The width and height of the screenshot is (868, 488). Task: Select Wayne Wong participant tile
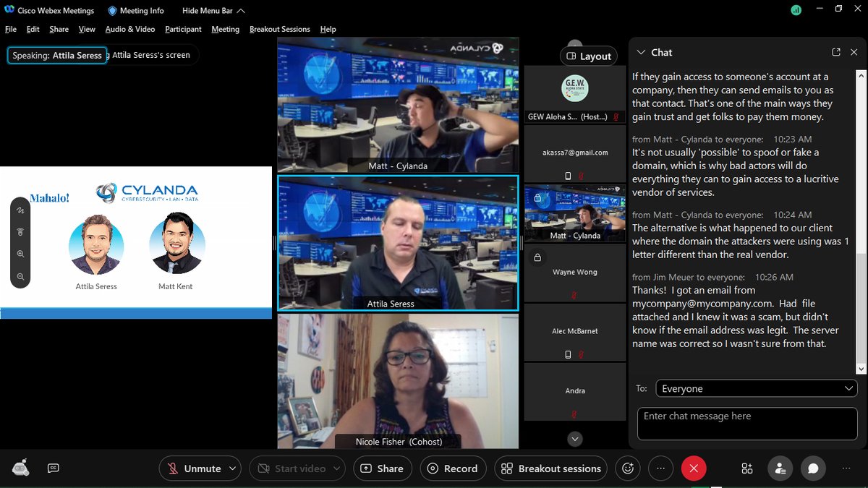[x=575, y=273]
